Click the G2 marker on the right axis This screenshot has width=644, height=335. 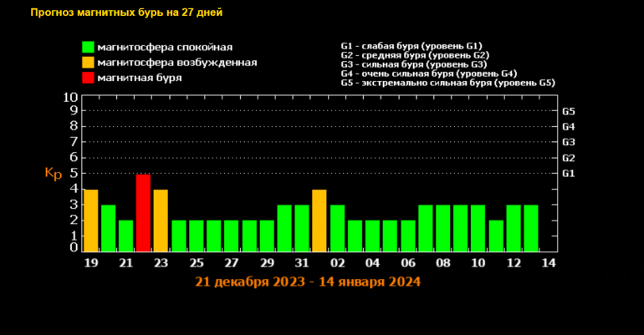tap(569, 158)
